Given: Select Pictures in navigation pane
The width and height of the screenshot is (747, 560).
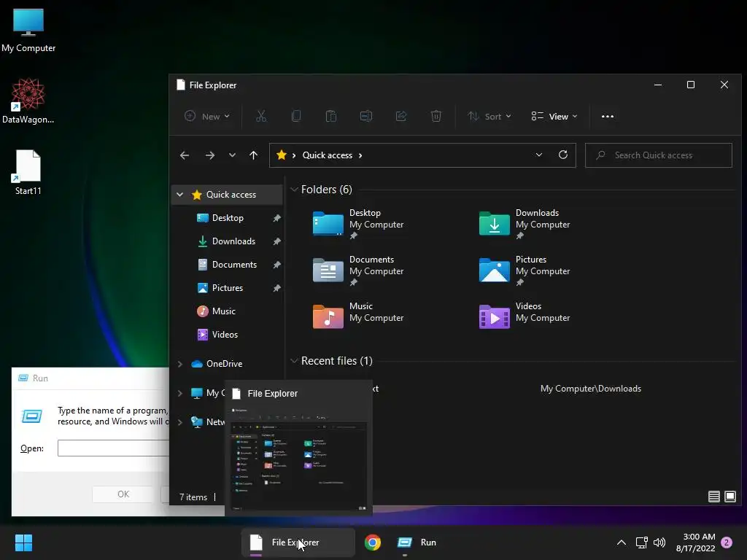Looking at the screenshot, I should point(228,288).
